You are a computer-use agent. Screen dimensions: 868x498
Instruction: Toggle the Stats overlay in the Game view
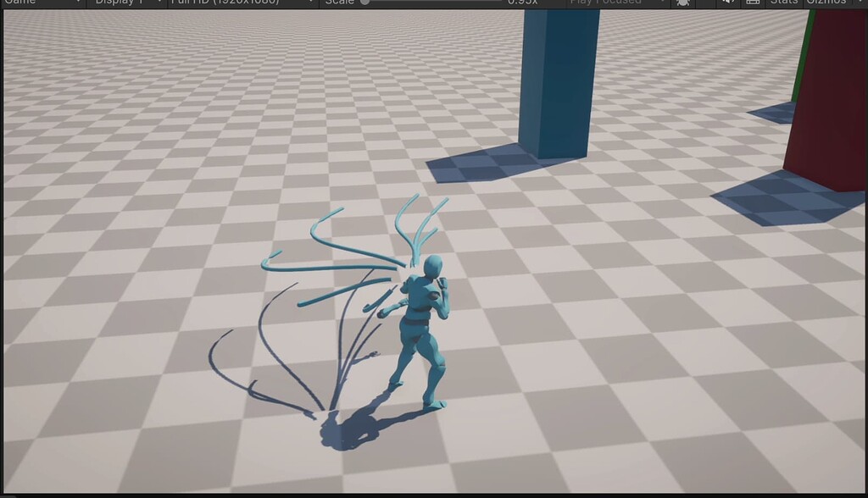[x=784, y=3]
